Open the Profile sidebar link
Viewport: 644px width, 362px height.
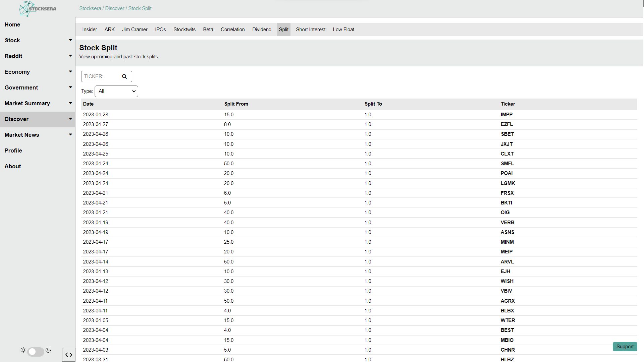[x=13, y=150]
